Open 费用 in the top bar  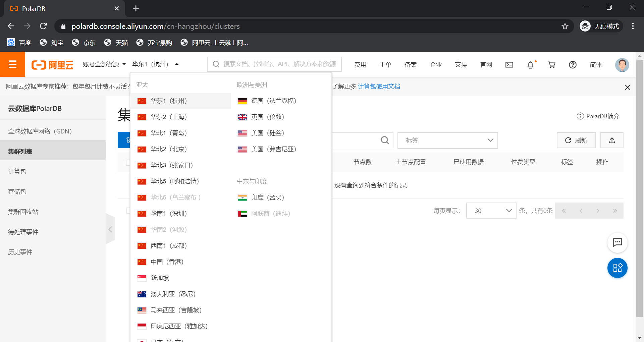point(360,65)
